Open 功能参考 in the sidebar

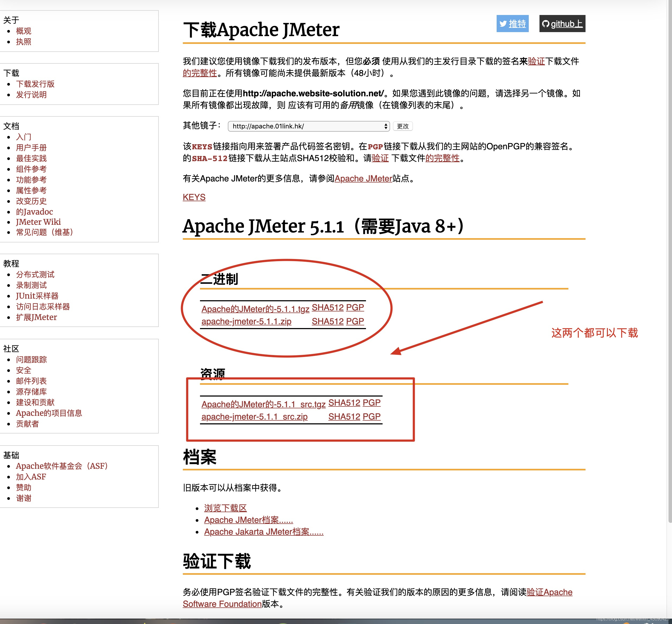31,180
